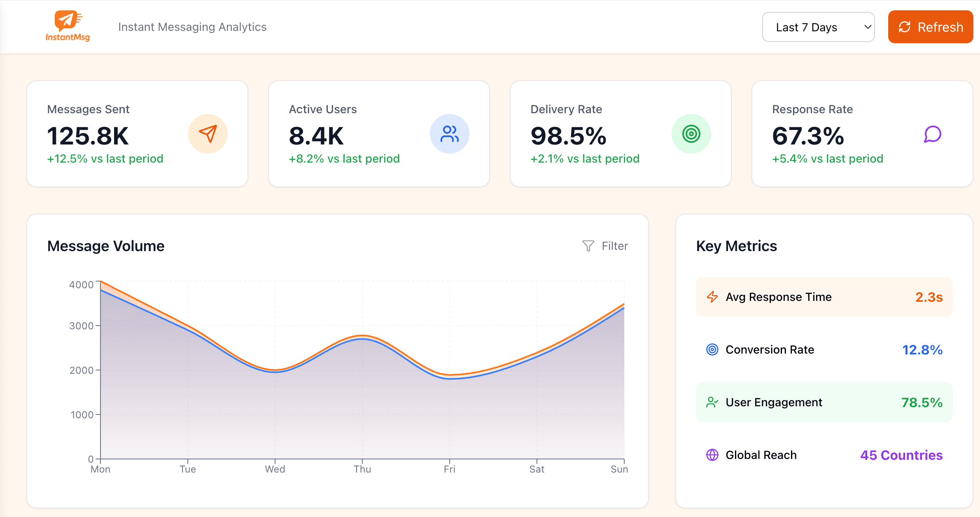Click the Instant Messaging Analytics title
980x517 pixels.
(192, 27)
